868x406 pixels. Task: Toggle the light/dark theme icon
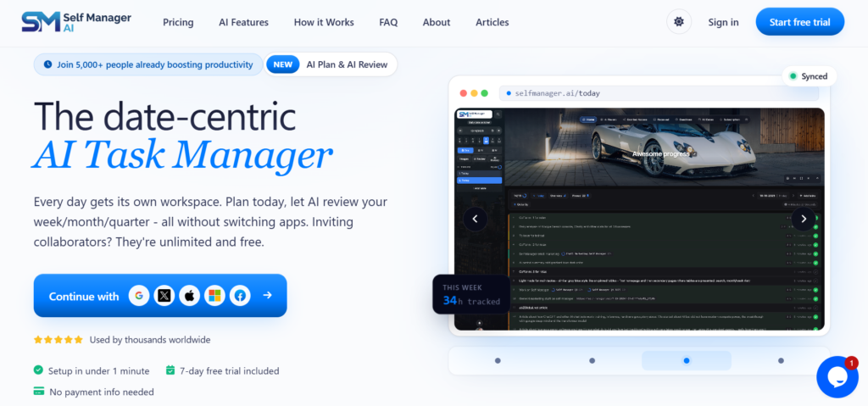(x=679, y=22)
